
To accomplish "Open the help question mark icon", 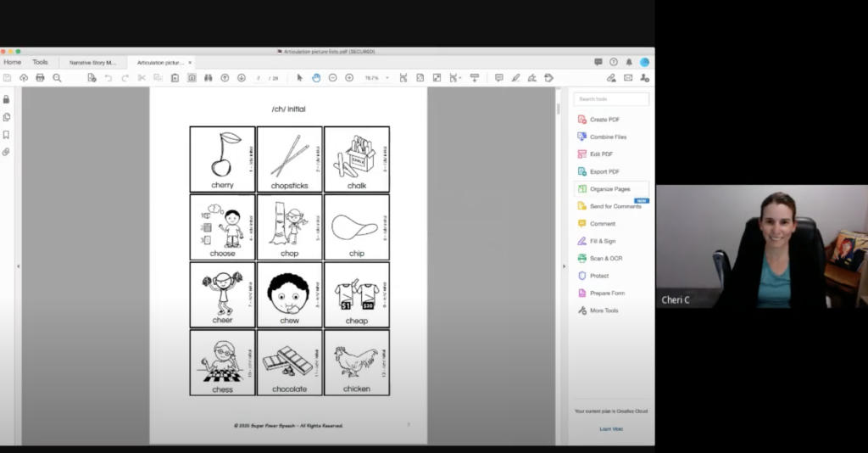I will pyautogui.click(x=614, y=62).
